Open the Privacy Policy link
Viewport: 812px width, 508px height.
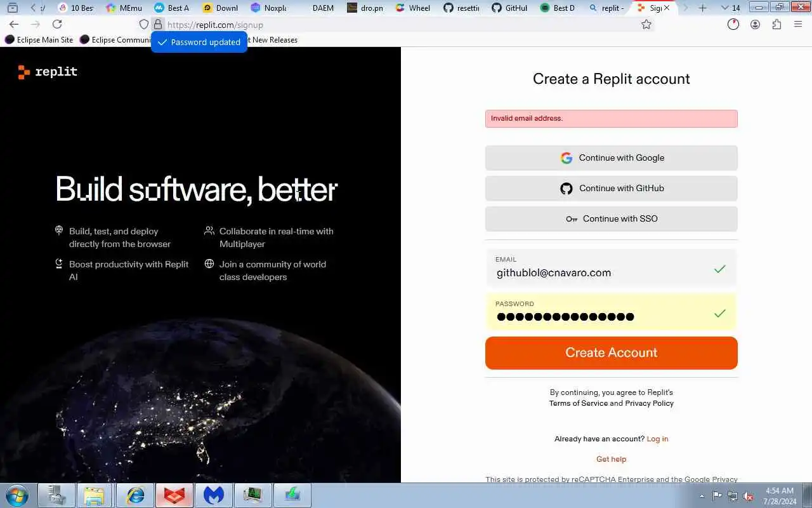[649, 403]
